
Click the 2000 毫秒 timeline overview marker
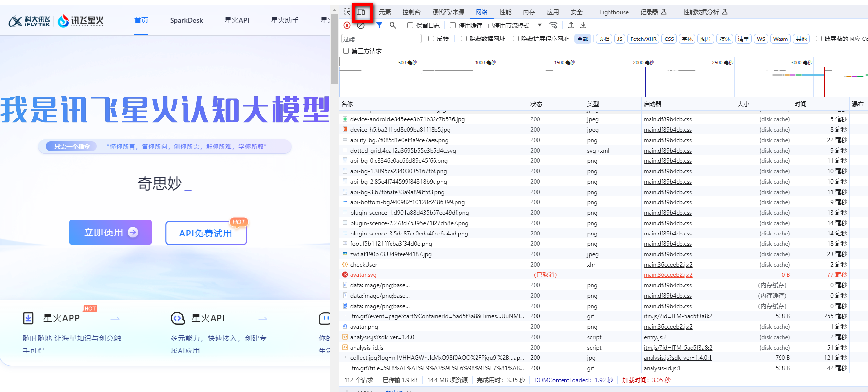click(643, 62)
